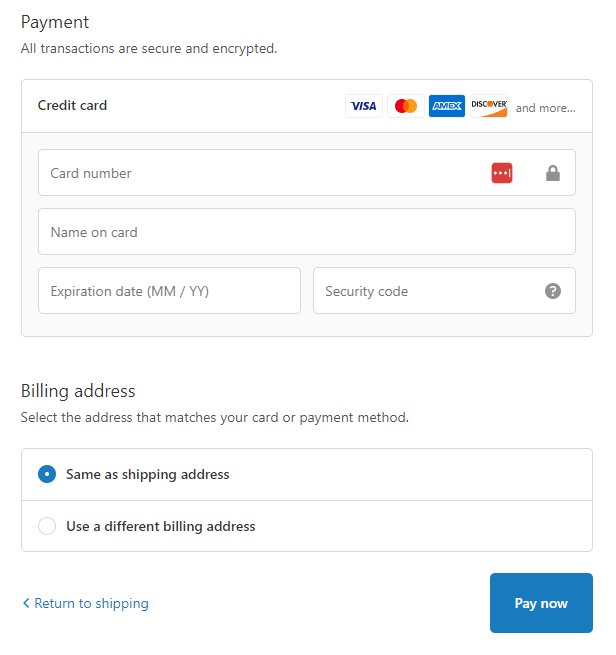Click the Payment section heading

click(55, 22)
